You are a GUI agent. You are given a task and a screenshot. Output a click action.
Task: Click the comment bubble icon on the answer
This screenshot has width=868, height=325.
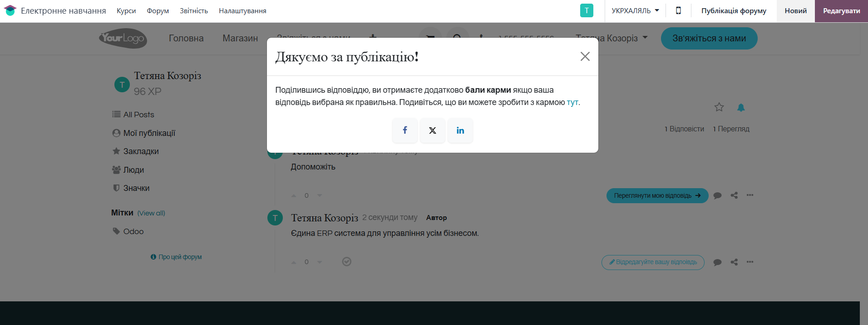[x=717, y=262]
